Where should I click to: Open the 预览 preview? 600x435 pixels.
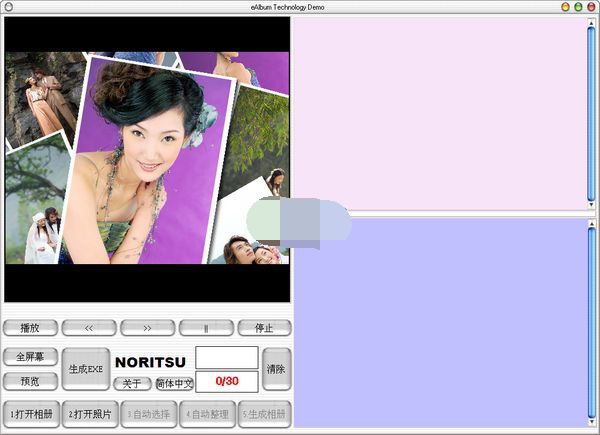[31, 381]
